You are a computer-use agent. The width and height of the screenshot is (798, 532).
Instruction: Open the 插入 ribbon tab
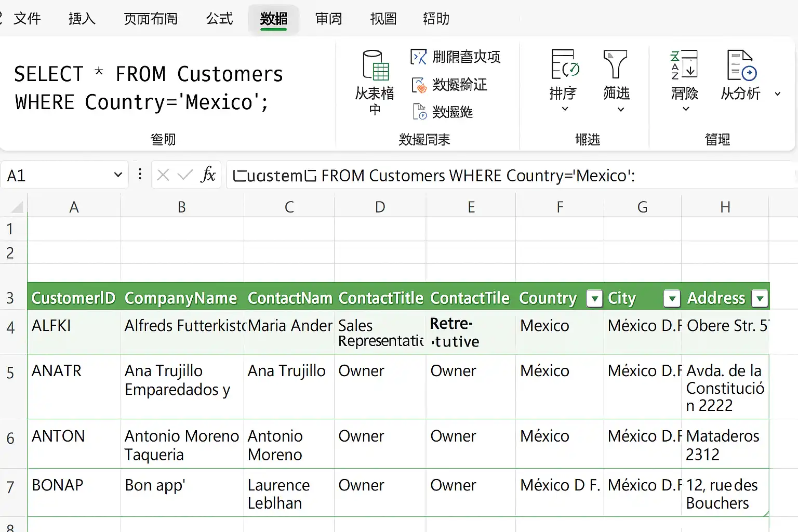[82, 19]
